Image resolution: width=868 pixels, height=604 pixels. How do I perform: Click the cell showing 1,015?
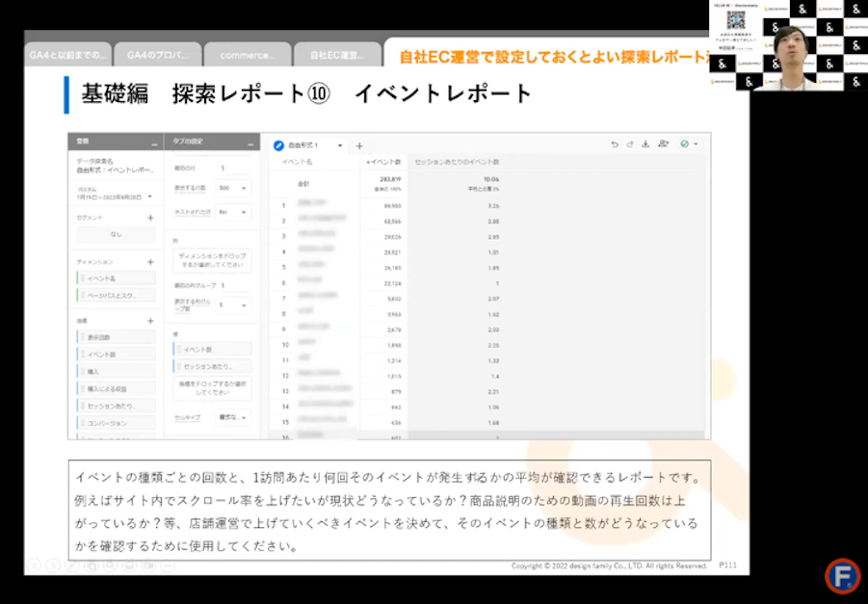tap(394, 377)
